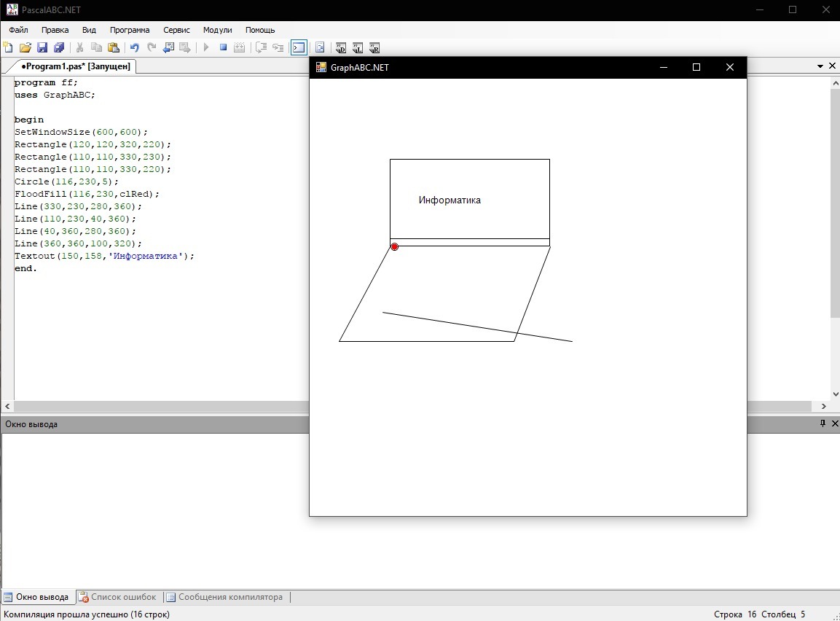The height and width of the screenshot is (621, 840).
Task: Switch to the Сообщения компилятора tab
Action: point(224,597)
